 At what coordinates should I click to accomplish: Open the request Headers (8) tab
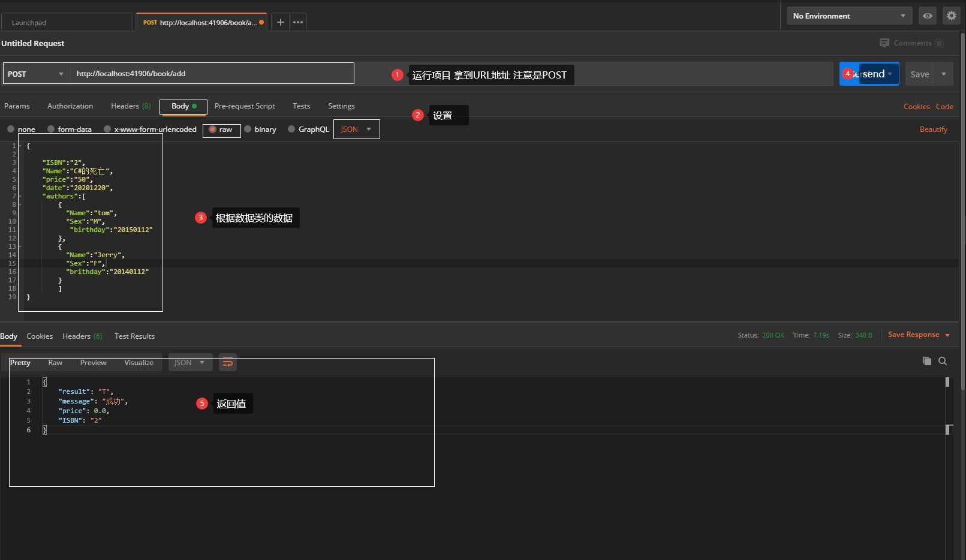131,106
